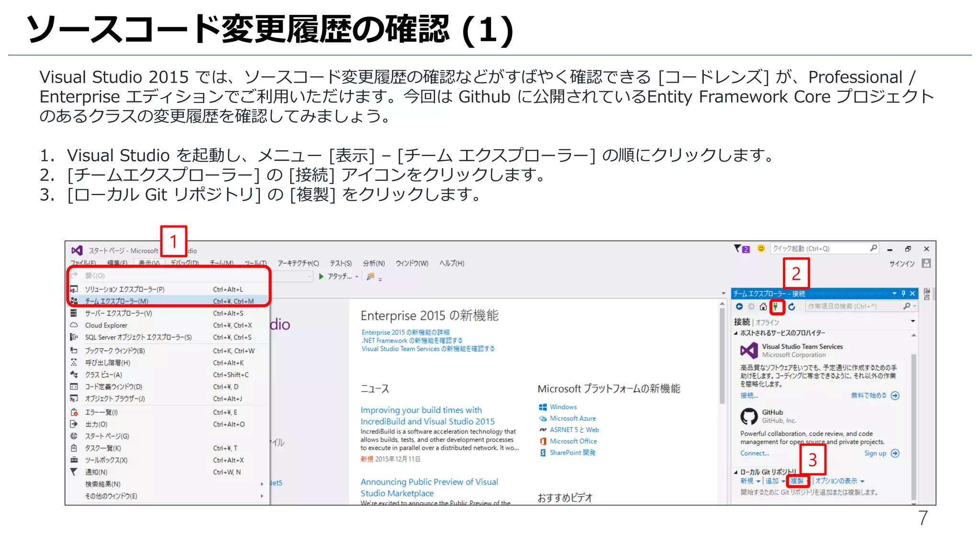980x551 pixels.
Task: Open Team Explorer window position dropdown
Action: click(894, 294)
